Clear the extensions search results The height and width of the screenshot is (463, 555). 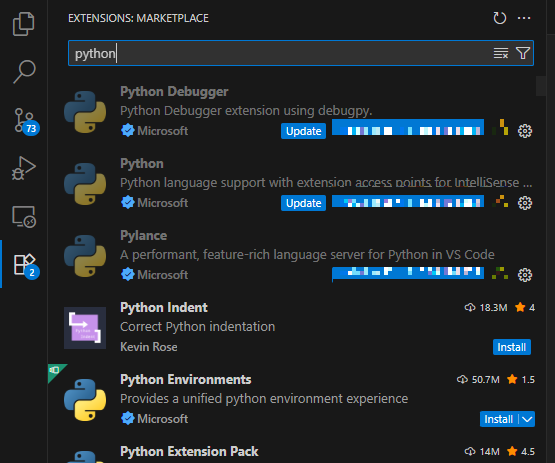pos(501,53)
